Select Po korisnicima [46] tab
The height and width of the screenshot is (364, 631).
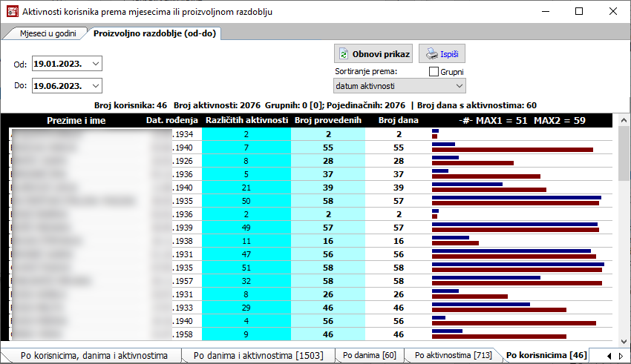click(546, 355)
